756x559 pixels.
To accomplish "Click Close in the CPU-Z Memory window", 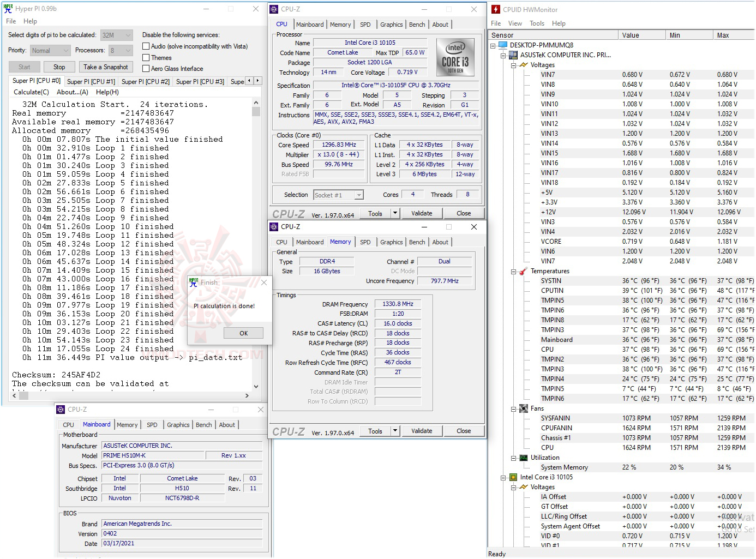I will point(464,431).
